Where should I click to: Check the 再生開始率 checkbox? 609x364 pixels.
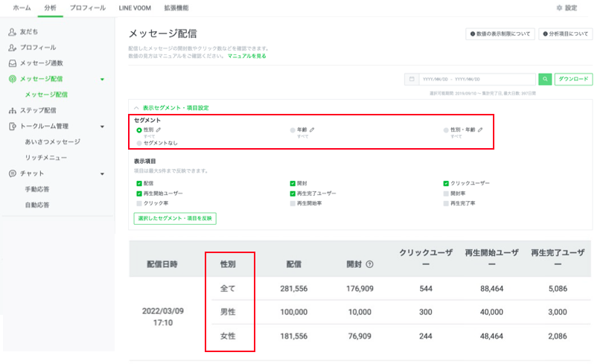pyautogui.click(x=293, y=203)
